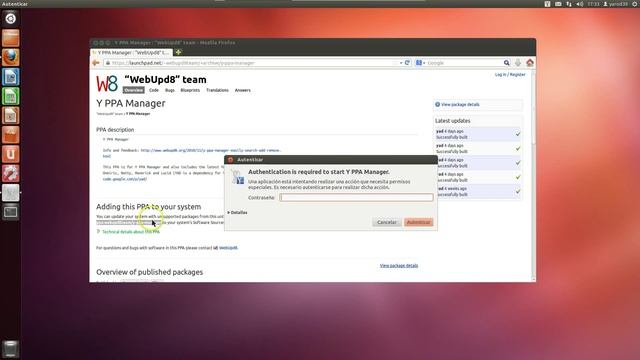
Task: Click the W8 WebUpd8 team logo
Action: click(107, 84)
